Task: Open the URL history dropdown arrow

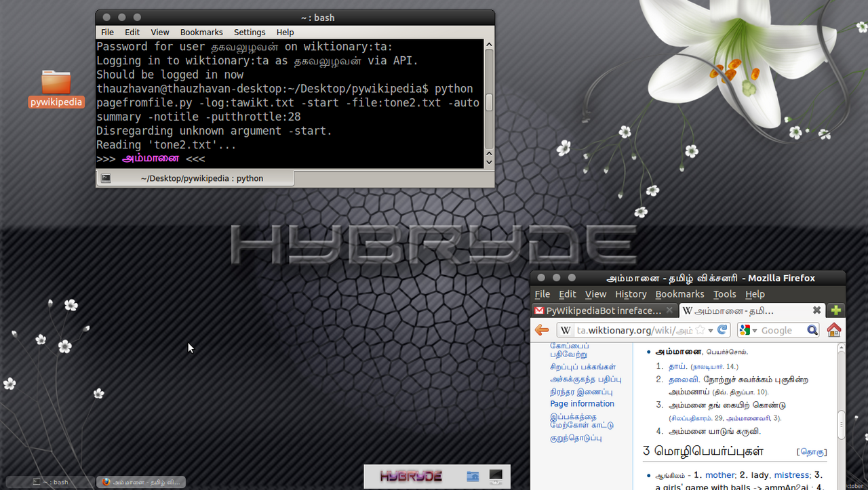Action: coord(711,331)
